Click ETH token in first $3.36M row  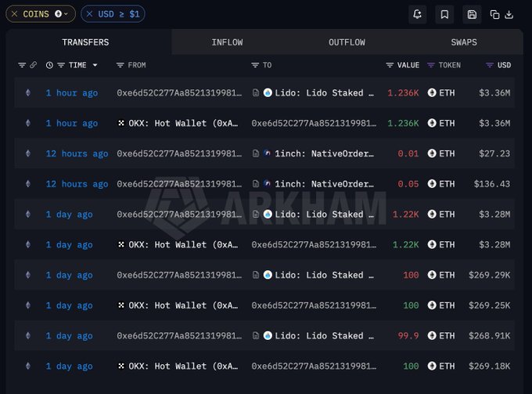point(441,92)
